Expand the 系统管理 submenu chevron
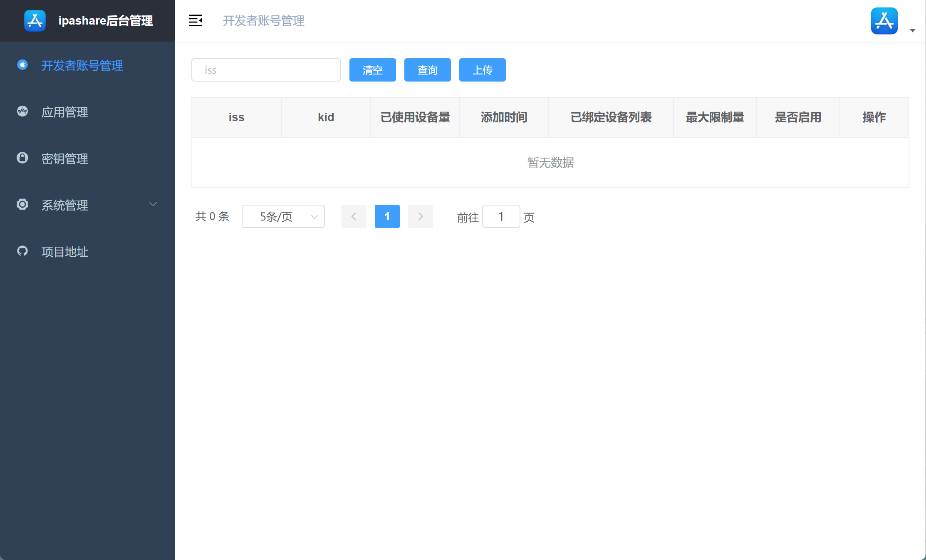Image resolution: width=926 pixels, height=560 pixels. click(x=153, y=204)
